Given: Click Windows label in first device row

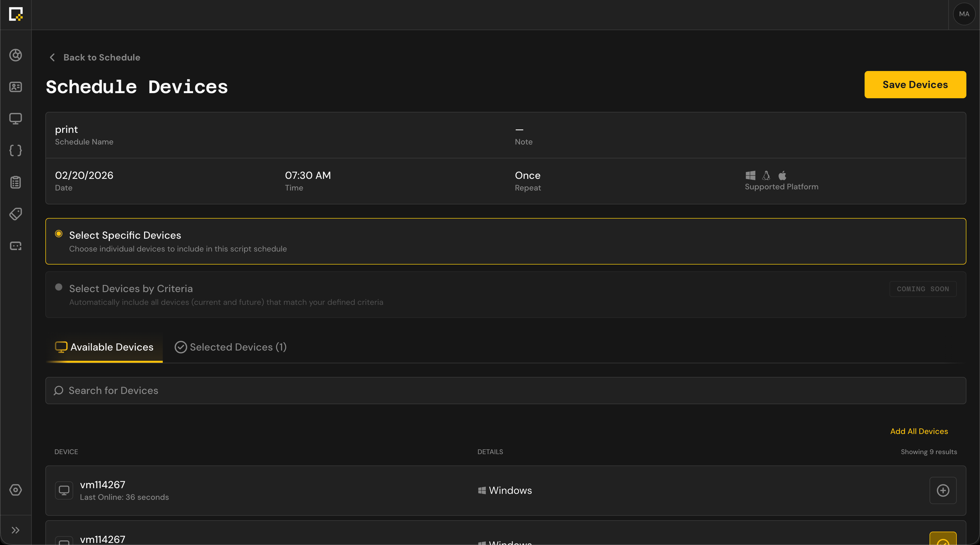Looking at the screenshot, I should pyautogui.click(x=510, y=490).
